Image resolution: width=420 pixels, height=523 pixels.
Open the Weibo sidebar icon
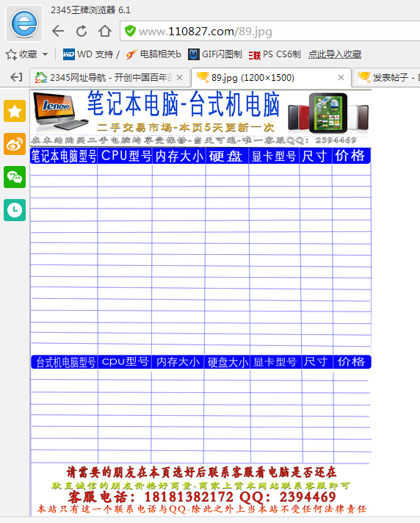(x=15, y=144)
